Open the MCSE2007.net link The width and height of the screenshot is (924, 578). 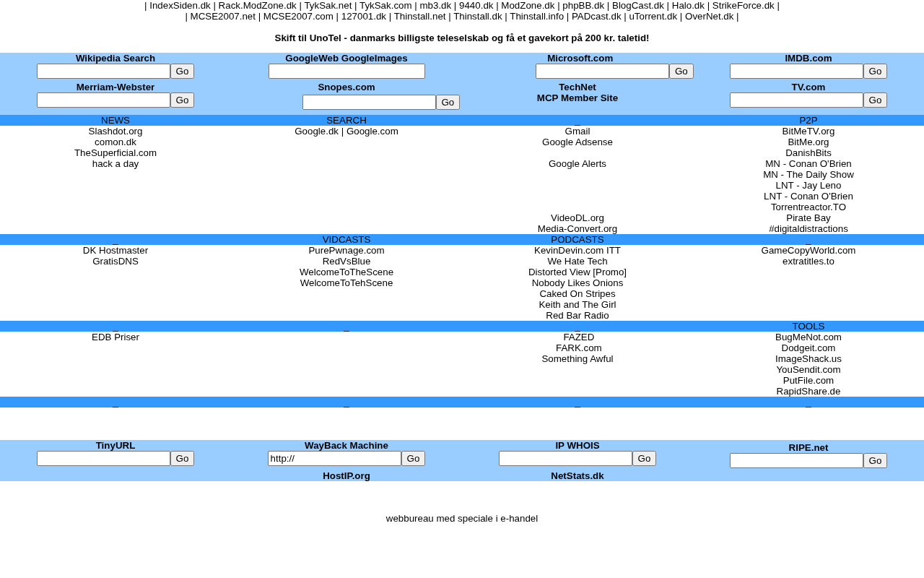[223, 17]
